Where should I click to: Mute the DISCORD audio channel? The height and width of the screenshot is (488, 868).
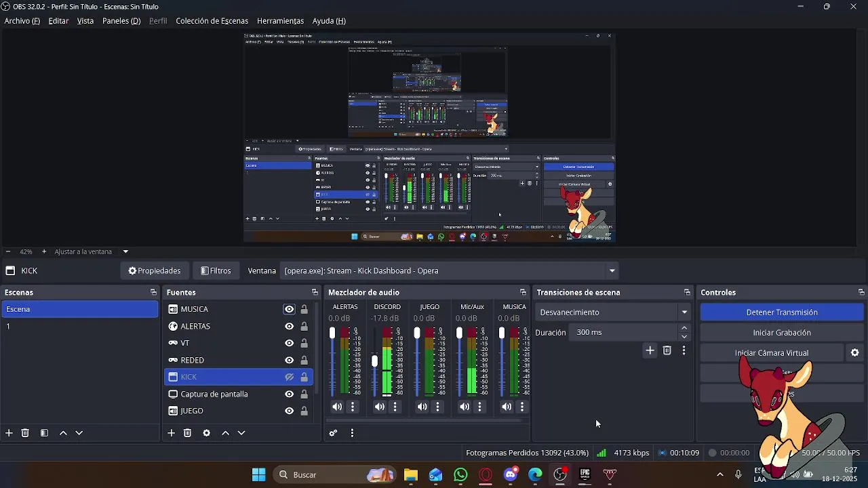(380, 407)
